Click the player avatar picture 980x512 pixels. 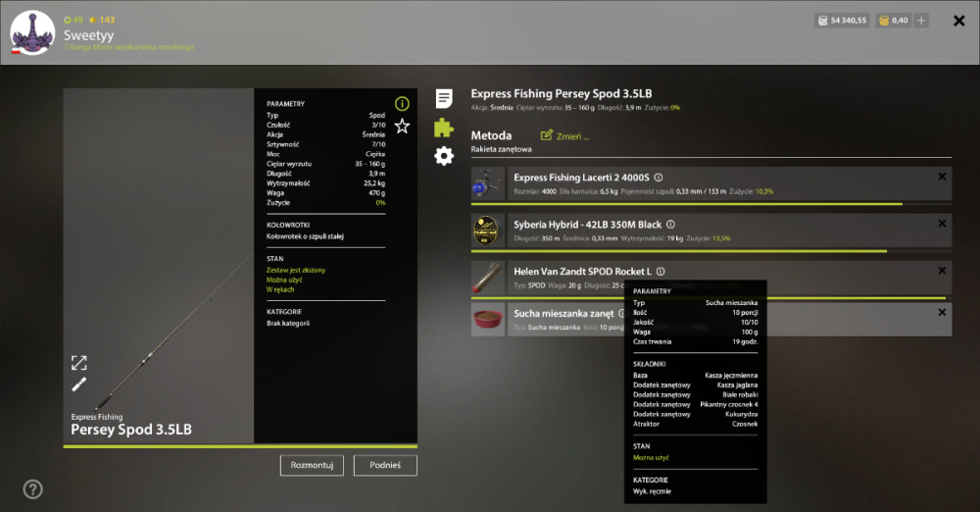[32, 32]
